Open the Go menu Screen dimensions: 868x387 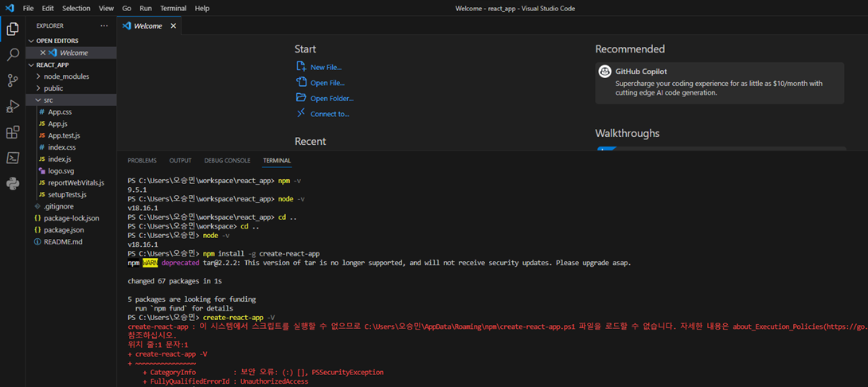pos(127,8)
